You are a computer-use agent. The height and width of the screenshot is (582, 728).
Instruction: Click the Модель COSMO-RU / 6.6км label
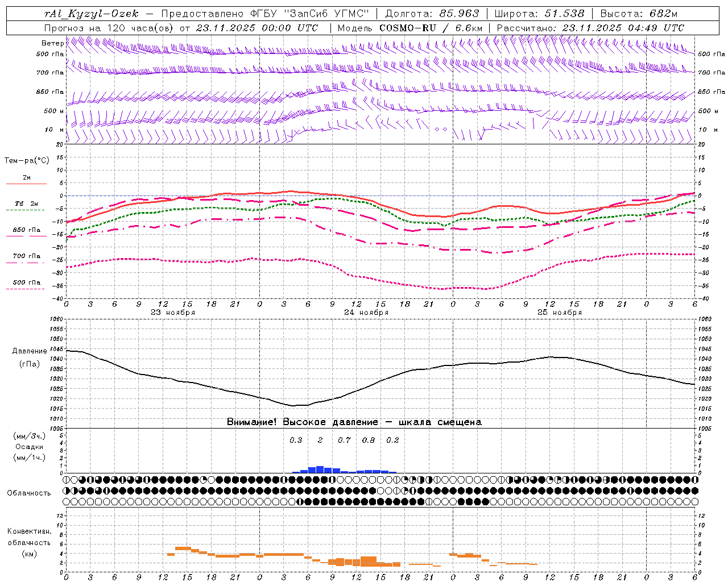(x=409, y=28)
